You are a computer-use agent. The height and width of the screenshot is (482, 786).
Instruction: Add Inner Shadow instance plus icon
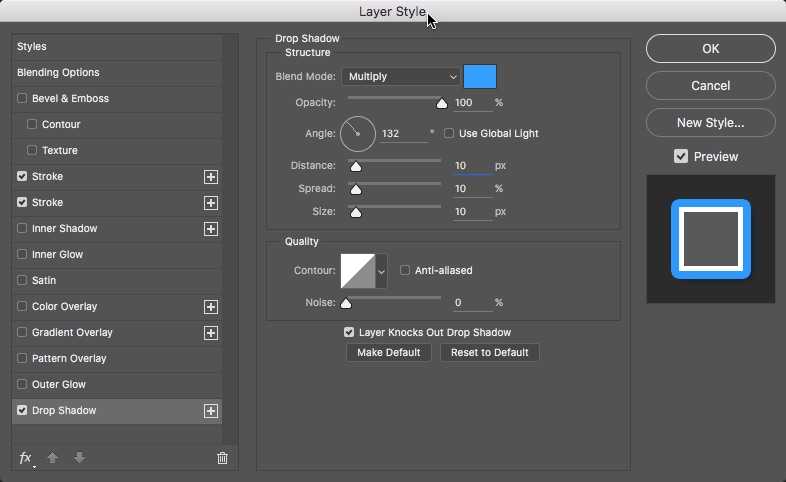[x=211, y=229]
